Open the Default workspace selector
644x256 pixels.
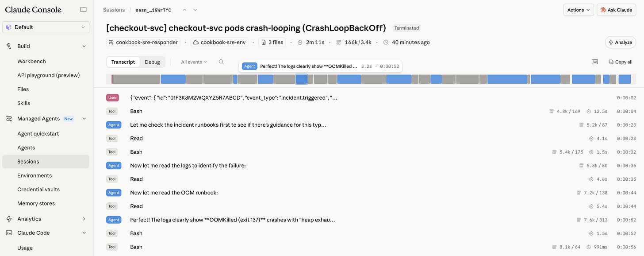coord(46,27)
